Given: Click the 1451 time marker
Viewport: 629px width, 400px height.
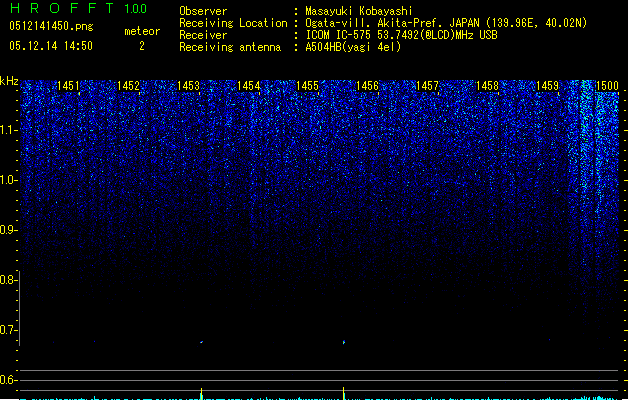Looking at the screenshot, I should [x=68, y=86].
